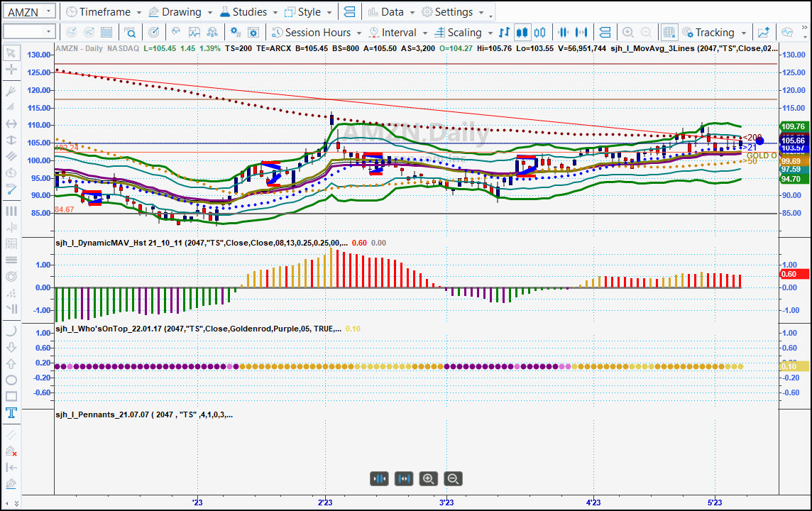Click the yellow 0.10 axis value marker
This screenshot has width=812, height=511.
point(794,366)
